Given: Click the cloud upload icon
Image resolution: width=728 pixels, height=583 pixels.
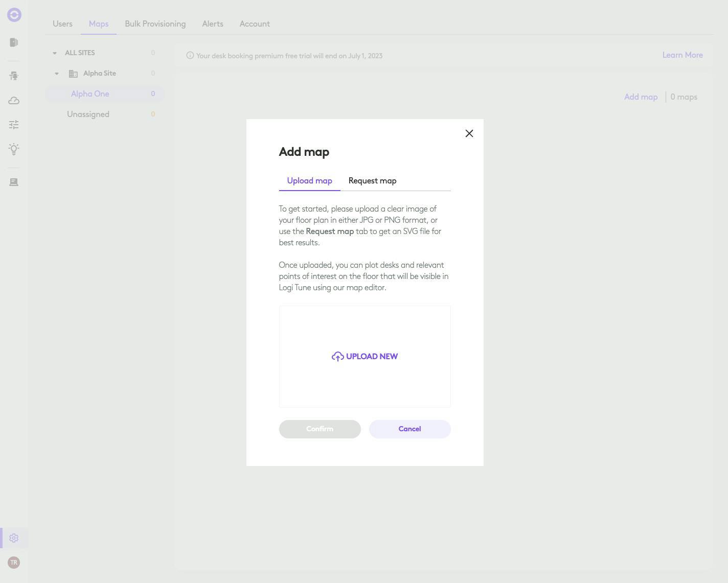Looking at the screenshot, I should point(337,357).
